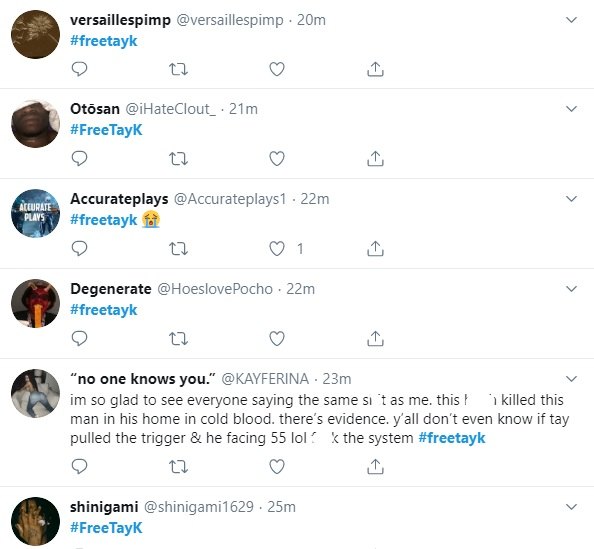The width and height of the screenshot is (594, 549).
Task: Share the @KAYFERINA tweet
Action: click(x=375, y=466)
